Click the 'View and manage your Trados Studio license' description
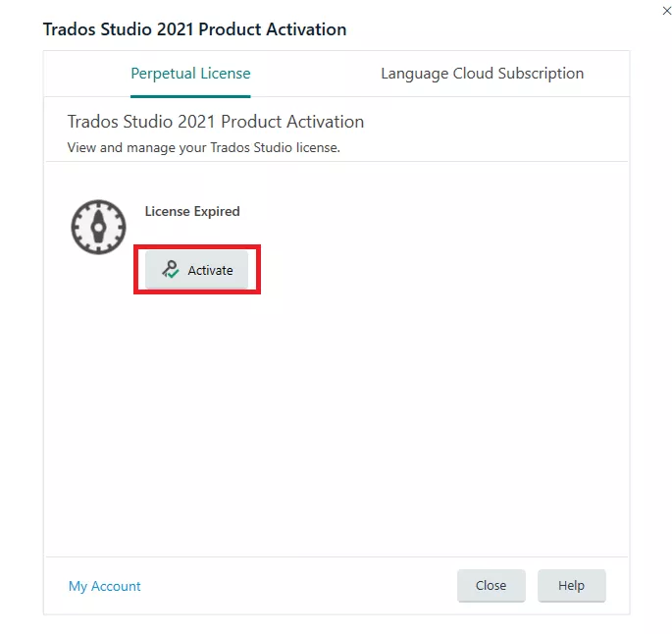Screen dimensions: 672x634 [204, 147]
